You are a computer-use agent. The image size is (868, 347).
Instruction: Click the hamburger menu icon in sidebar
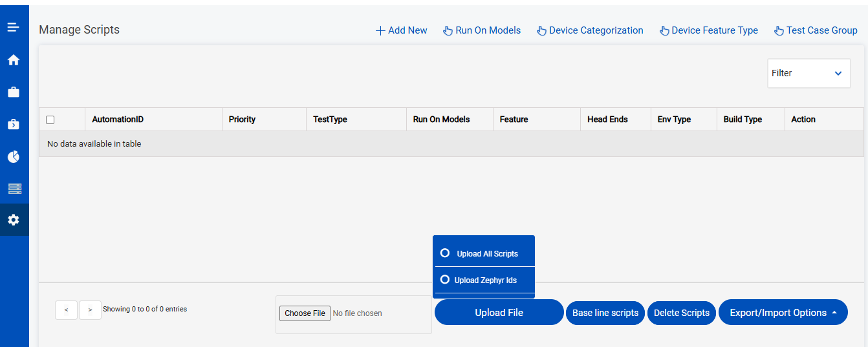click(x=14, y=28)
